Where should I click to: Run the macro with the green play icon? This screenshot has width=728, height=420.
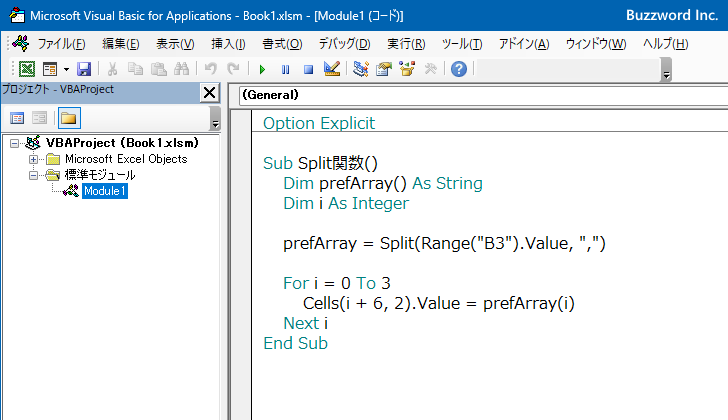point(262,70)
